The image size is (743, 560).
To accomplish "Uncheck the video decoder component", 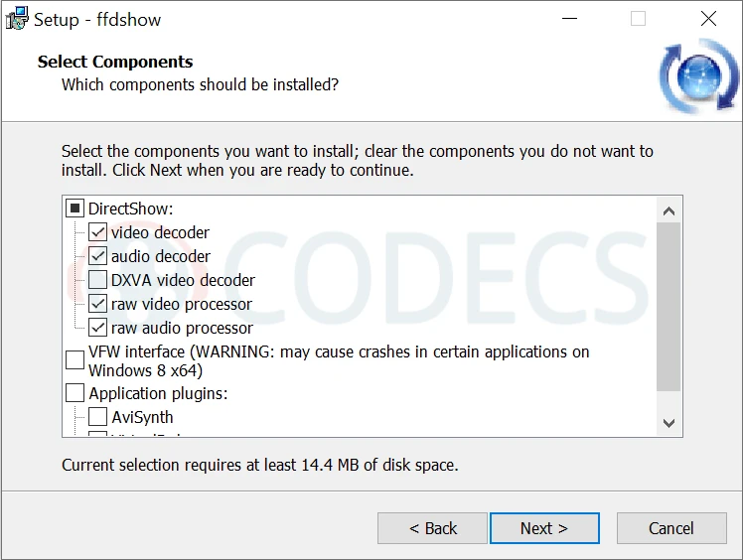I will pos(98,232).
